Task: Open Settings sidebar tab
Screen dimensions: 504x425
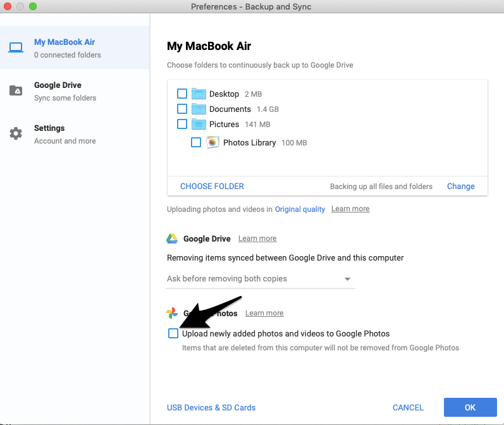Action: coord(75,133)
